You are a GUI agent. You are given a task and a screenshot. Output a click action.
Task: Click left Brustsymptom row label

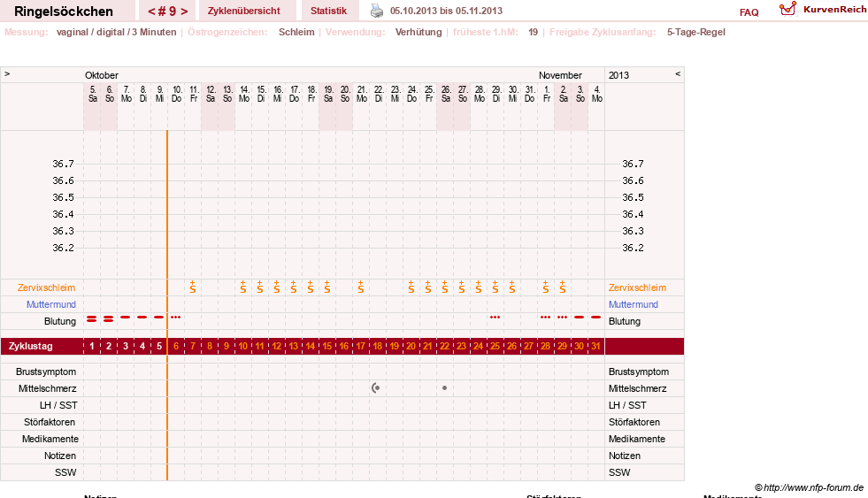coord(46,372)
